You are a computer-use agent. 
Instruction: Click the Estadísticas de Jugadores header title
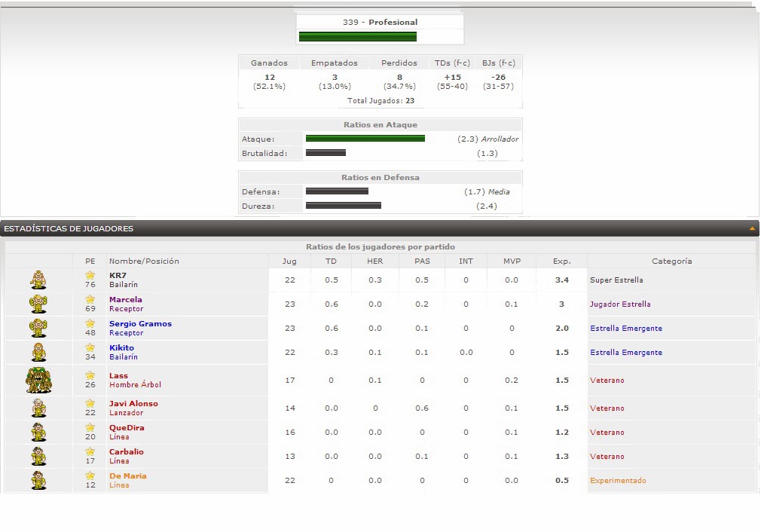69,228
